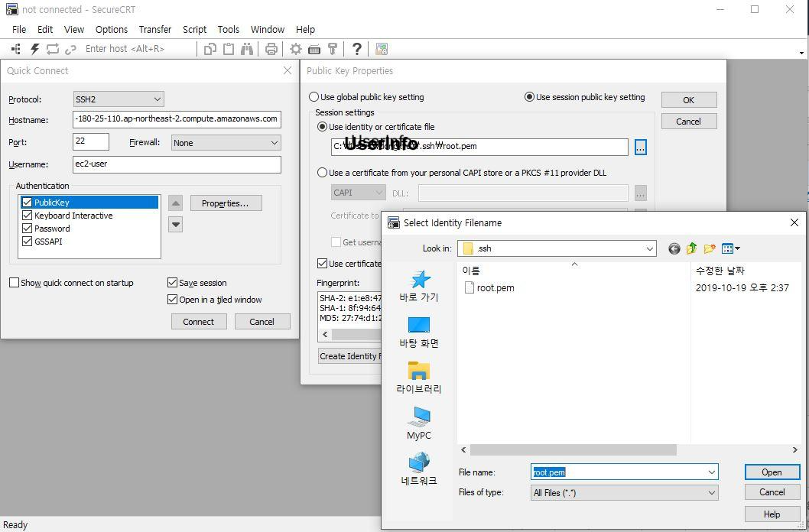Click browse button for identity file
Screen dimensions: 809x532
(640, 147)
